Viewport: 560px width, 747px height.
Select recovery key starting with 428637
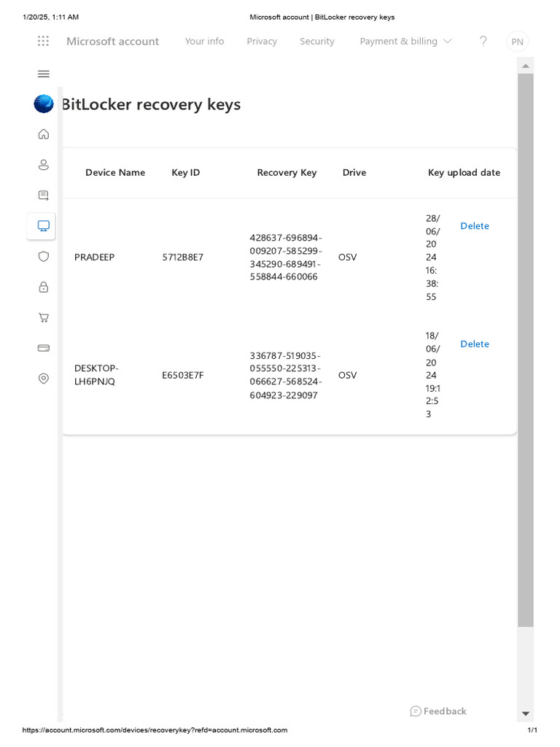click(x=286, y=258)
